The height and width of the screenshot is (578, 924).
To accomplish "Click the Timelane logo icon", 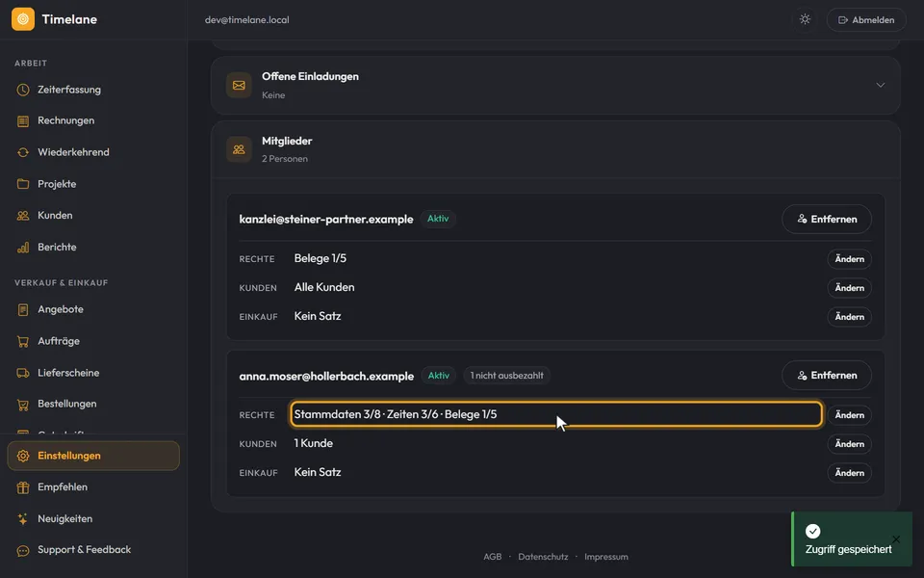I will click(23, 19).
